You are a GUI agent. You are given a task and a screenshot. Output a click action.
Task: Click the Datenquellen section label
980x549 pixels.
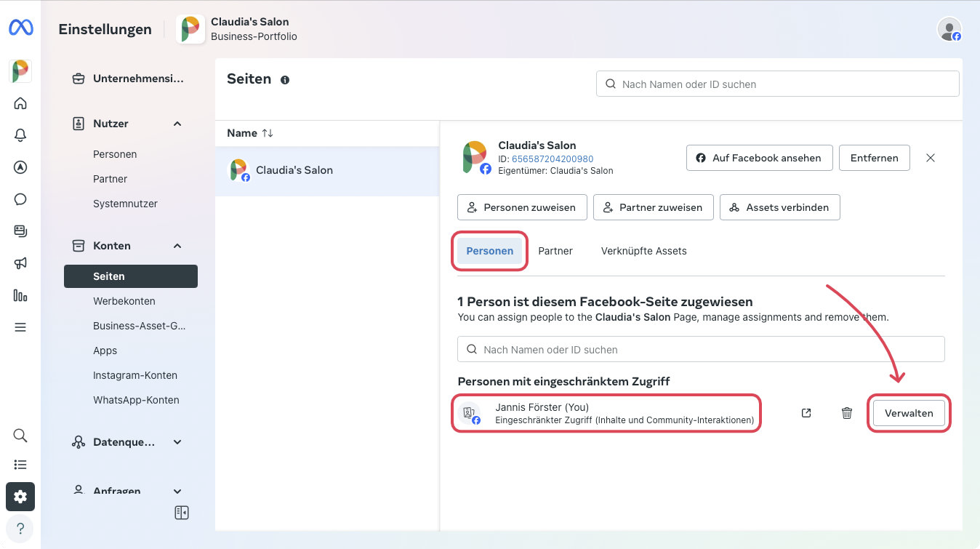coord(124,442)
